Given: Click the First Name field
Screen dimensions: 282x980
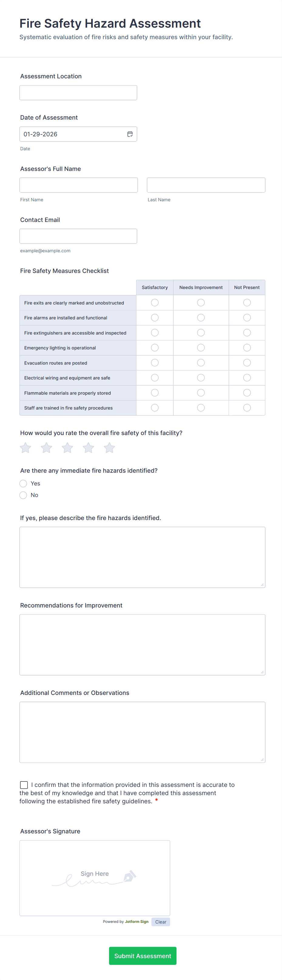Looking at the screenshot, I should click(x=78, y=185).
